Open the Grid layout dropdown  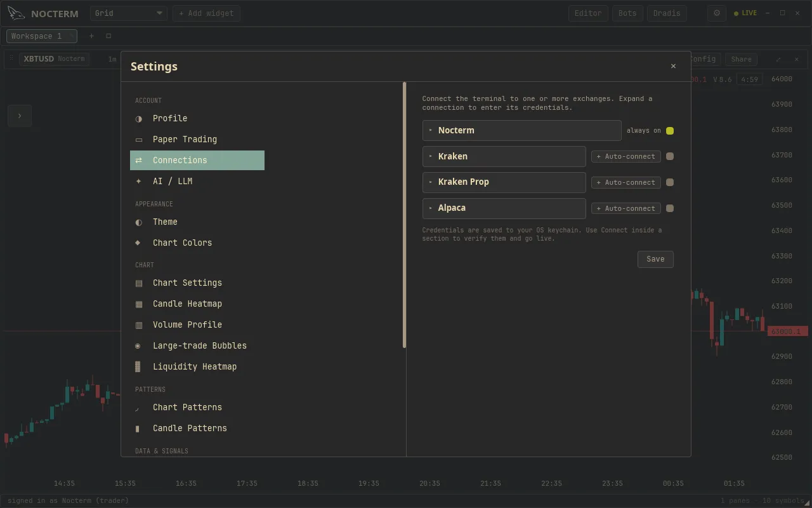coord(128,13)
